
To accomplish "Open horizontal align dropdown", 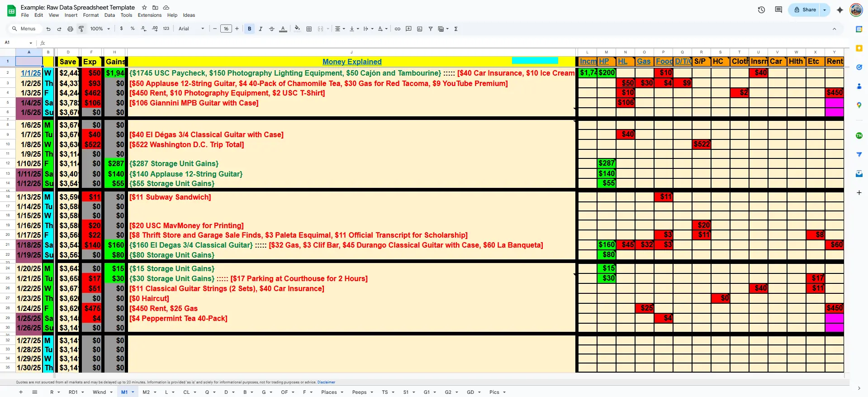I will tap(340, 29).
